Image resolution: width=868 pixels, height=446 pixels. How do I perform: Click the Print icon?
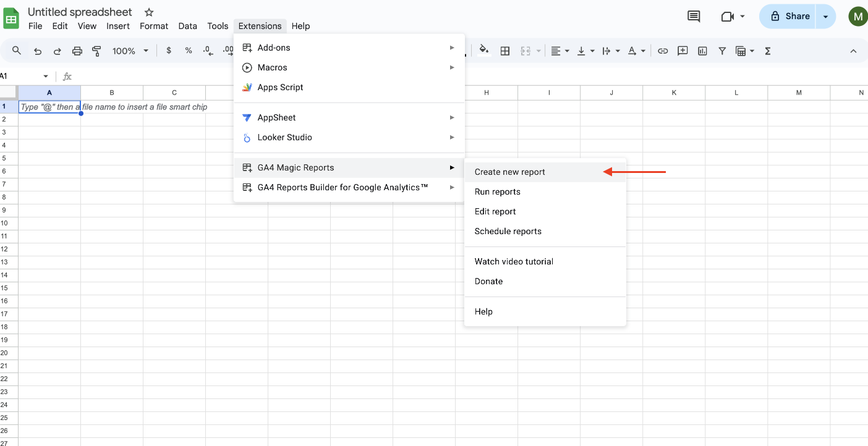click(x=77, y=51)
